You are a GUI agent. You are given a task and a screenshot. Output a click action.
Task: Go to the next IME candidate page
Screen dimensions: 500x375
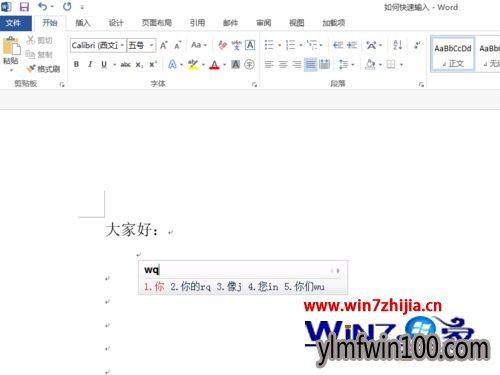(x=338, y=271)
